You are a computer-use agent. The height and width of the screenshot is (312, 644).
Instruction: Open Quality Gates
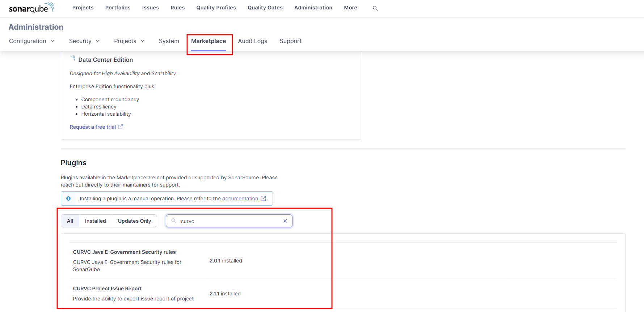[265, 8]
